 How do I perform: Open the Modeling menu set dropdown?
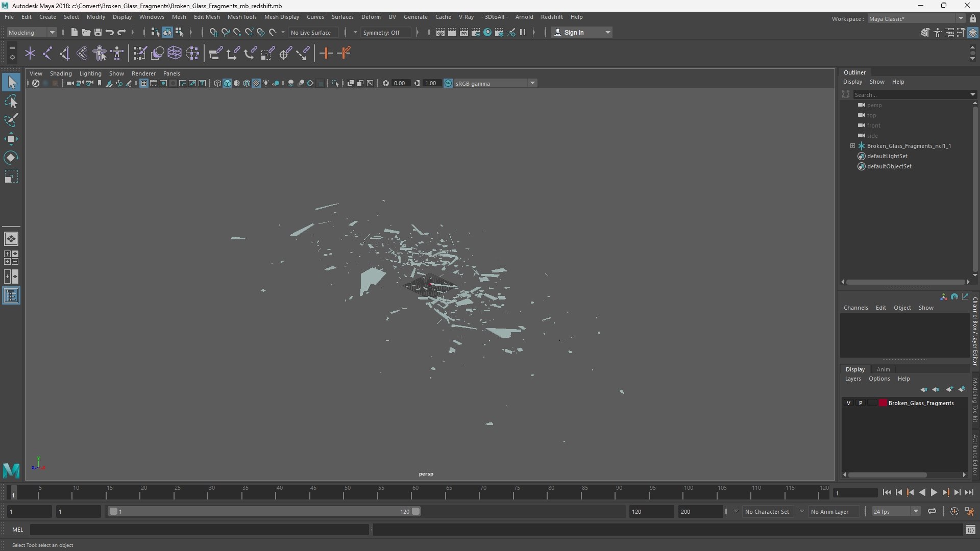click(32, 33)
